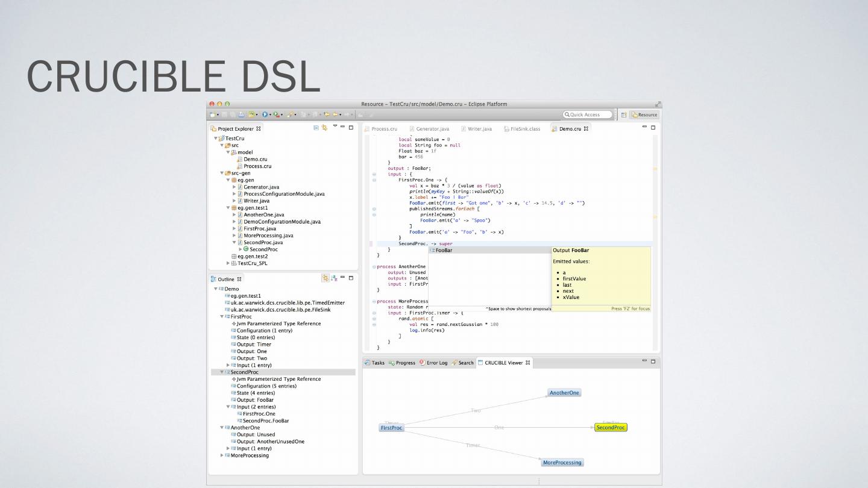Toggle Link with Editor in Outline view
The image size is (868, 488).
325,278
